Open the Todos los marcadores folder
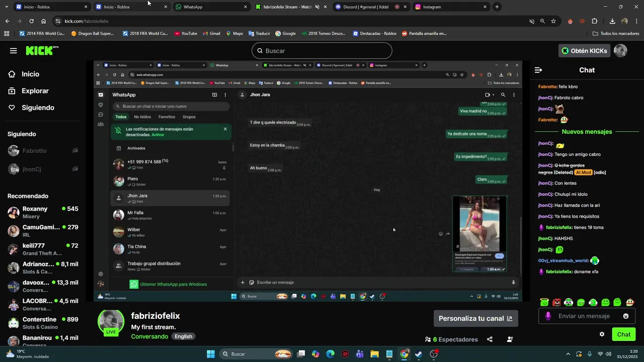Screen dimensions: 644x362 (616, 34)
